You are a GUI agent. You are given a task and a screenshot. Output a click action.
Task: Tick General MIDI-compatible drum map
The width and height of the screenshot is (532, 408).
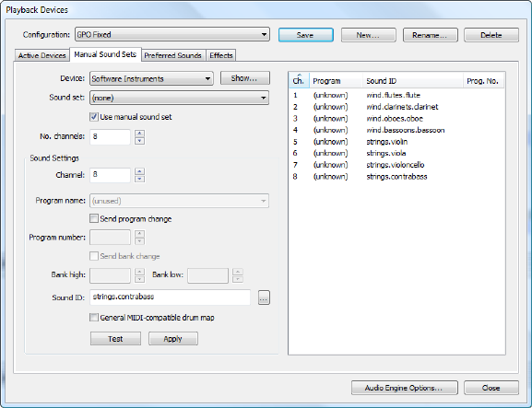pos(94,318)
